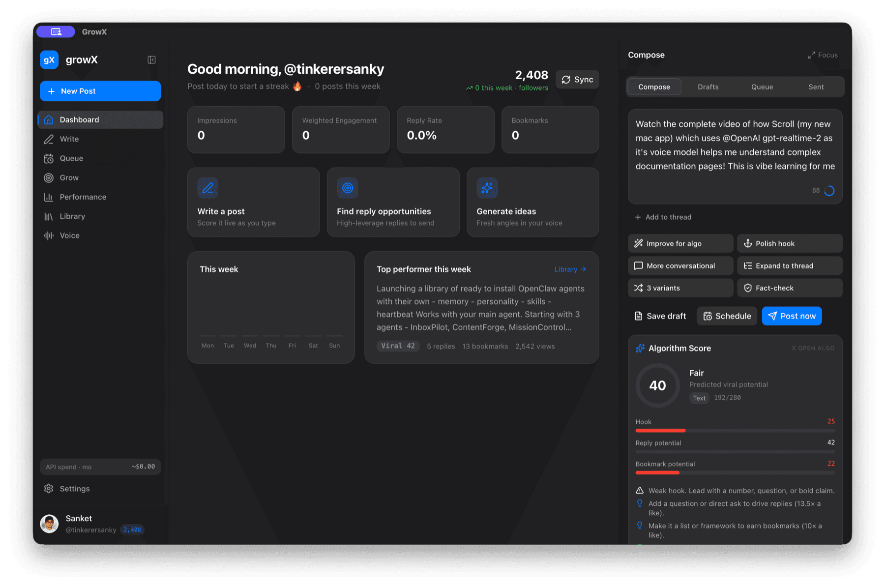Click the Performance bar chart icon

coord(49,197)
